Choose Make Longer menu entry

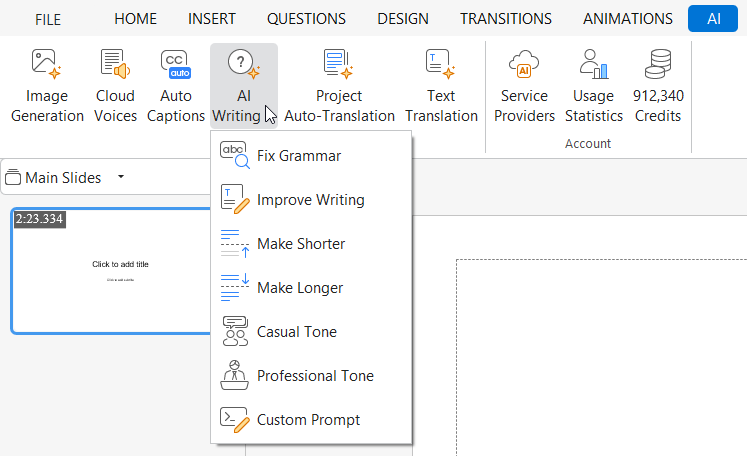(299, 288)
